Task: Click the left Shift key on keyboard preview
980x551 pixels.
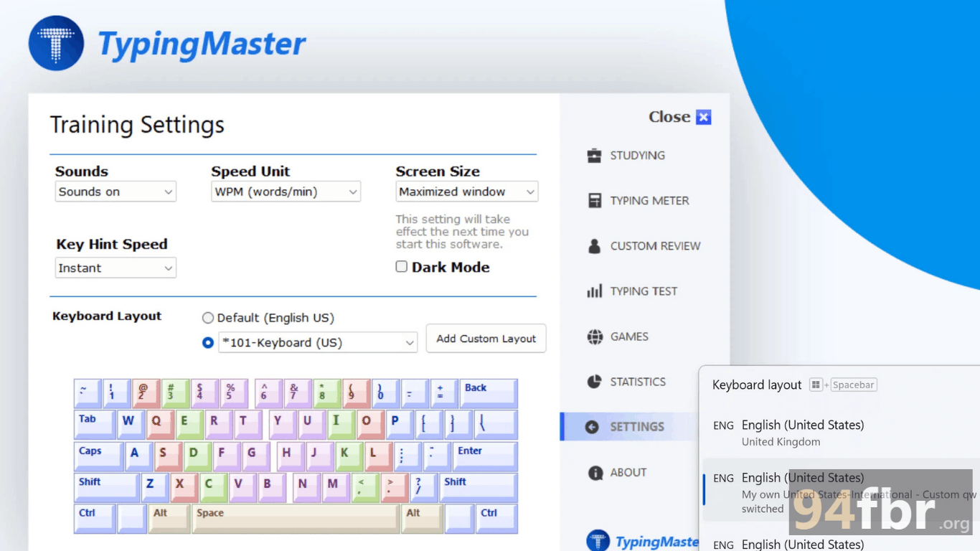Action: tap(107, 487)
